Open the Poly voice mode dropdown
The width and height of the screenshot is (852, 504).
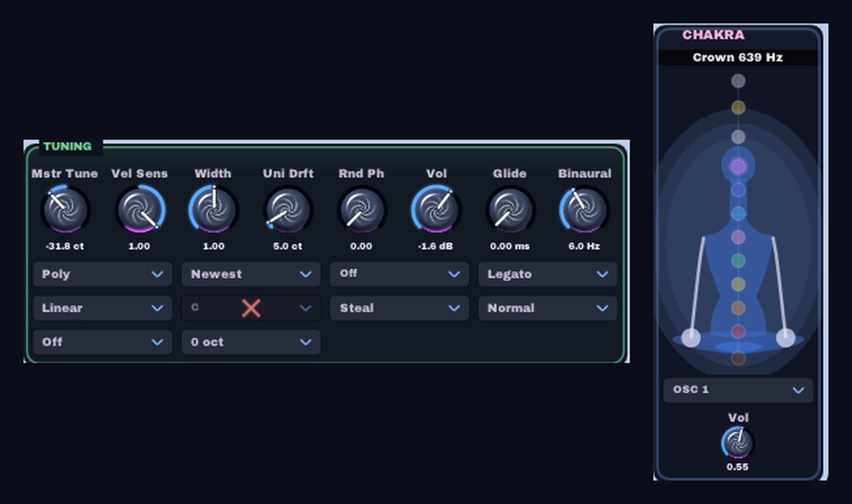[x=103, y=274]
